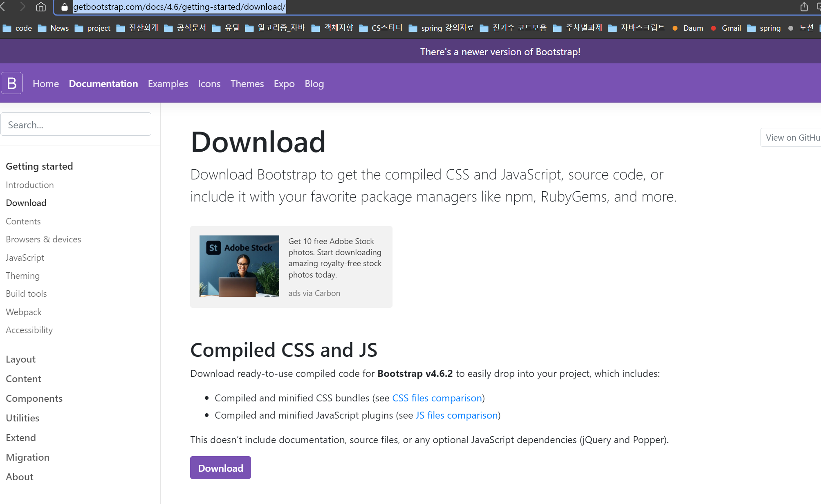
Task: Open the Gmail bookmark
Action: pos(731,28)
